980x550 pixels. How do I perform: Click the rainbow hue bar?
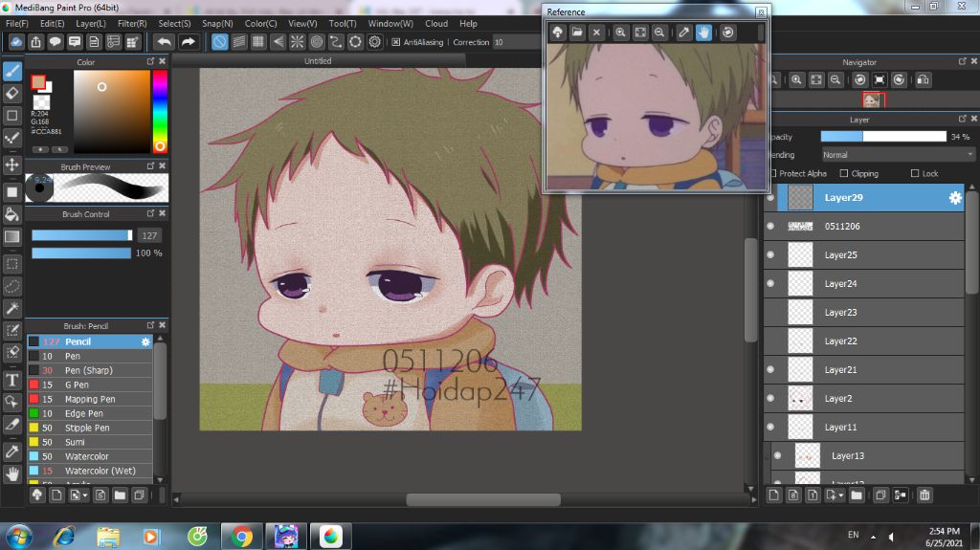pos(160,111)
